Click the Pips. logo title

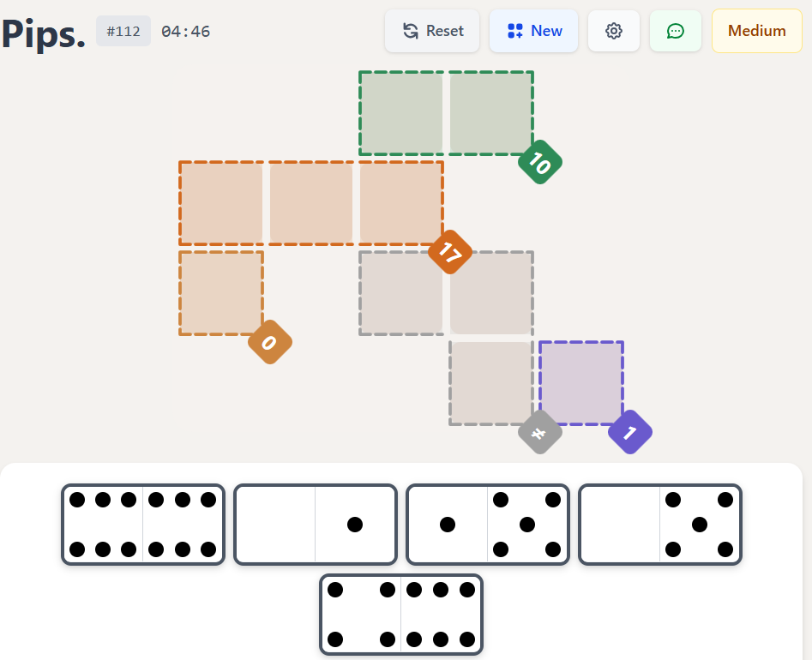(x=44, y=33)
